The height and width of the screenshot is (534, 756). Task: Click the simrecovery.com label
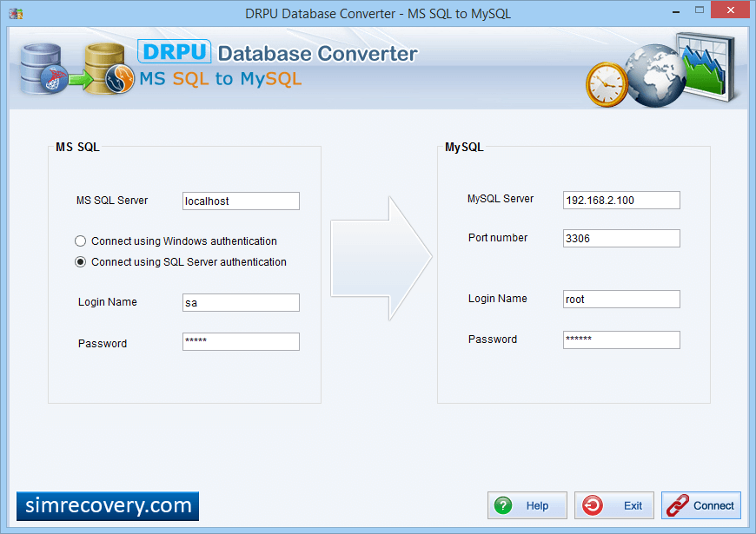(x=108, y=506)
